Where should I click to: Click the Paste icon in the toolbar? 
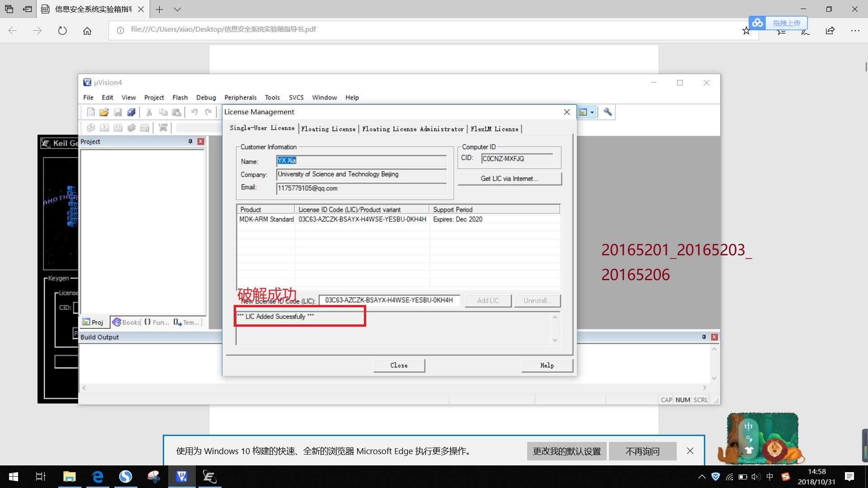176,112
